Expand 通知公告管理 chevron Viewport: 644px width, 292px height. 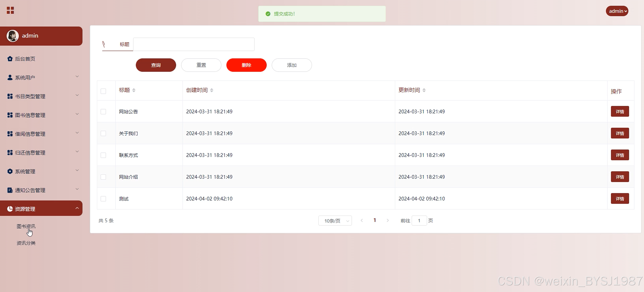[x=77, y=189]
